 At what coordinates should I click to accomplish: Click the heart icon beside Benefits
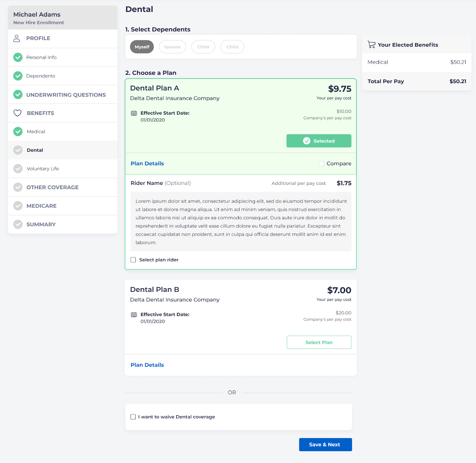17,113
